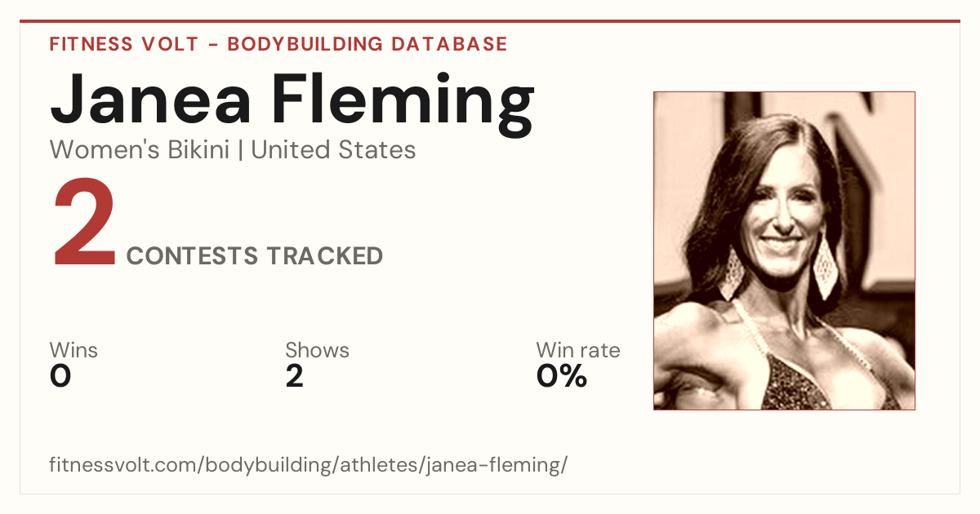This screenshot has width=980, height=514.
Task: Click the United States country text
Action: pos(333,150)
